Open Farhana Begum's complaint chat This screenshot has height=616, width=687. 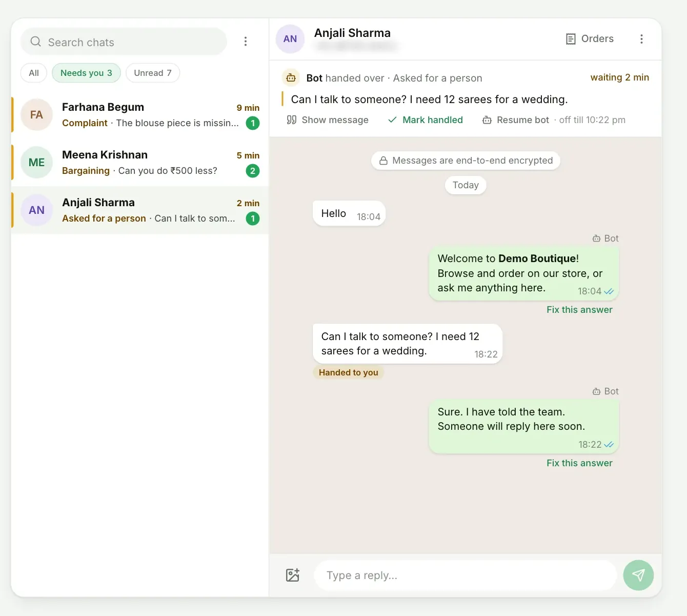[x=140, y=115]
